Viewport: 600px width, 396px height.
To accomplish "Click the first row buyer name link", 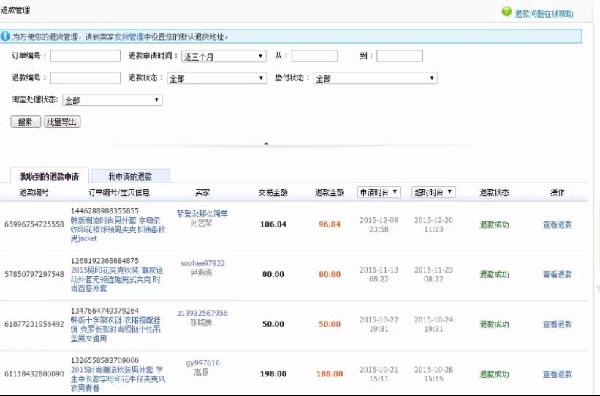I will (202, 213).
